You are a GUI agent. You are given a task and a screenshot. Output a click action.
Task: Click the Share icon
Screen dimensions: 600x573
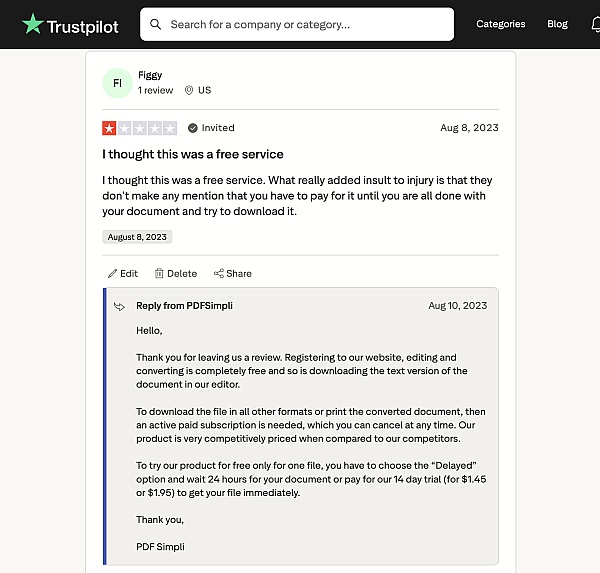coord(218,274)
